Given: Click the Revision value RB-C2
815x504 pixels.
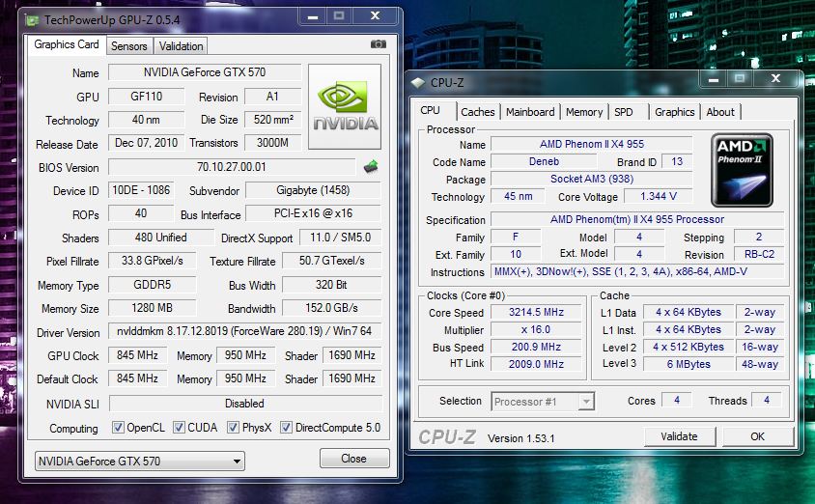Looking at the screenshot, I should (759, 254).
